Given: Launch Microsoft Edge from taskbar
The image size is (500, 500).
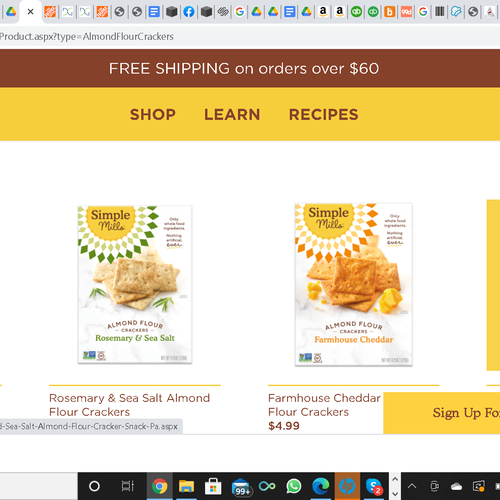Looking at the screenshot, I should click(321, 486).
